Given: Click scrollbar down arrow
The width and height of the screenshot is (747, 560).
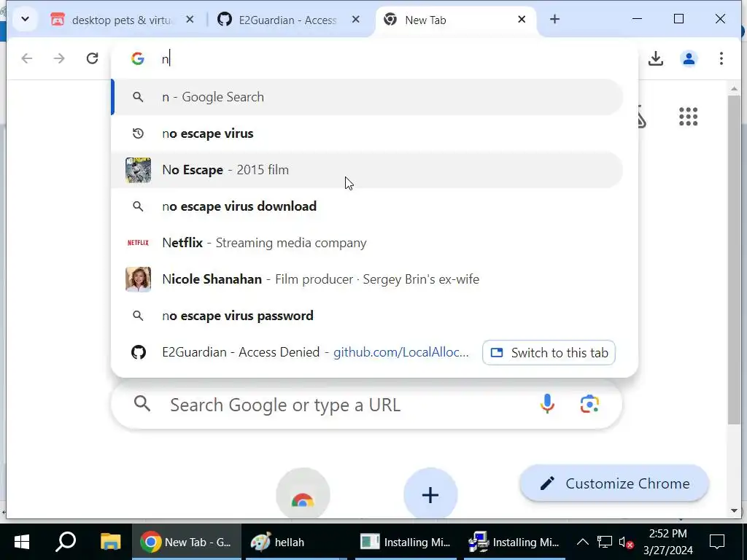Looking at the screenshot, I should 734,511.
